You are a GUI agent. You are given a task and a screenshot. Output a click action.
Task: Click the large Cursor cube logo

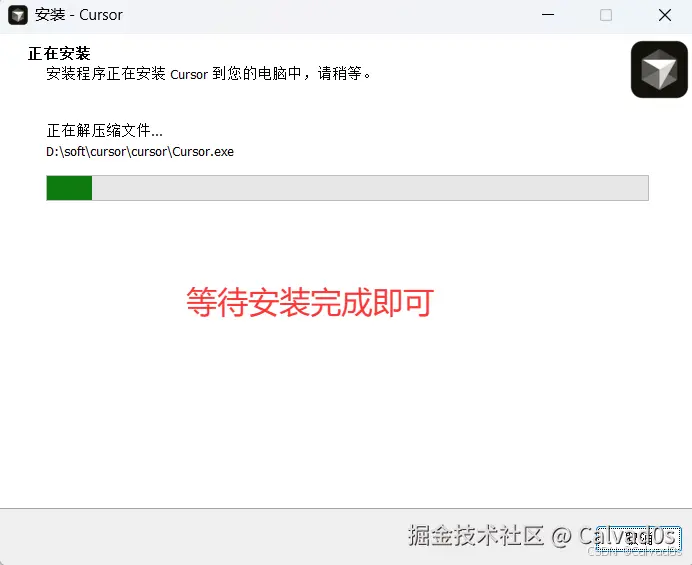click(659, 69)
